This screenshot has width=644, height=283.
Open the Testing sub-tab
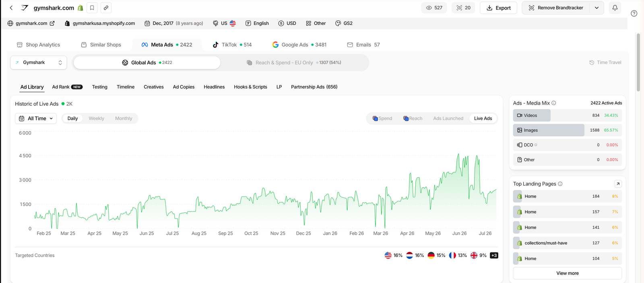tap(99, 87)
